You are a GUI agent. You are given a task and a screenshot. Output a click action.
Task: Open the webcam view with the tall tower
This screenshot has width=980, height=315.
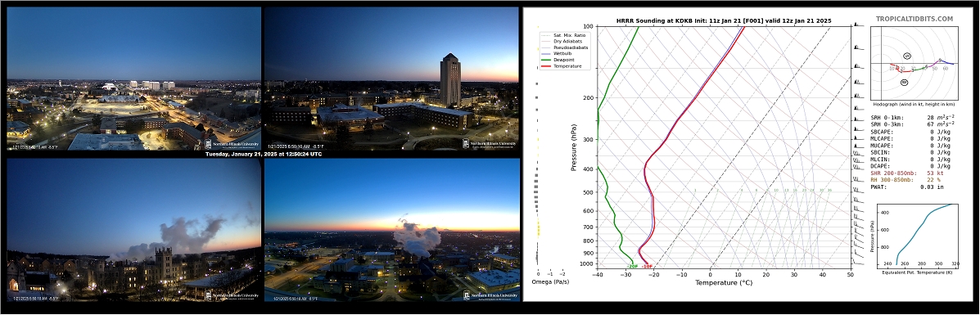391,79
